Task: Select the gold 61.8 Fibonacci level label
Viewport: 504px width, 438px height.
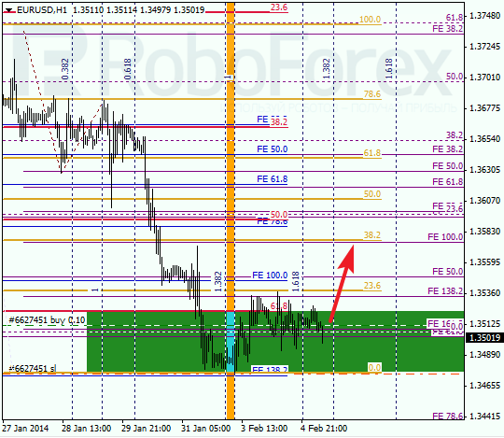Action: [x=372, y=153]
